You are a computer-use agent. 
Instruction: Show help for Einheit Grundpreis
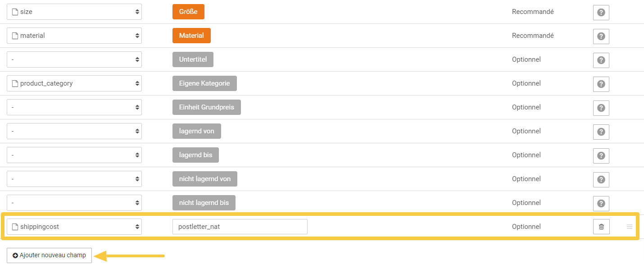[x=601, y=108]
